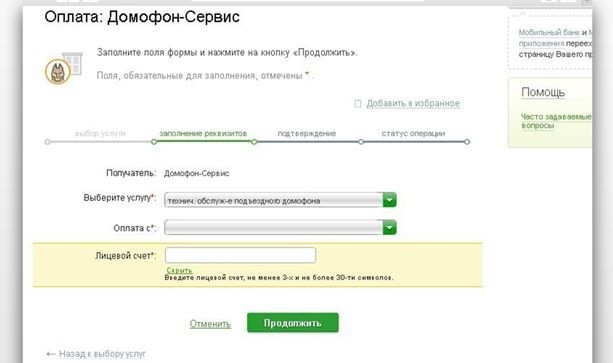Click the Отменить link
Image resolution: width=613 pixels, height=363 pixels.
point(210,324)
